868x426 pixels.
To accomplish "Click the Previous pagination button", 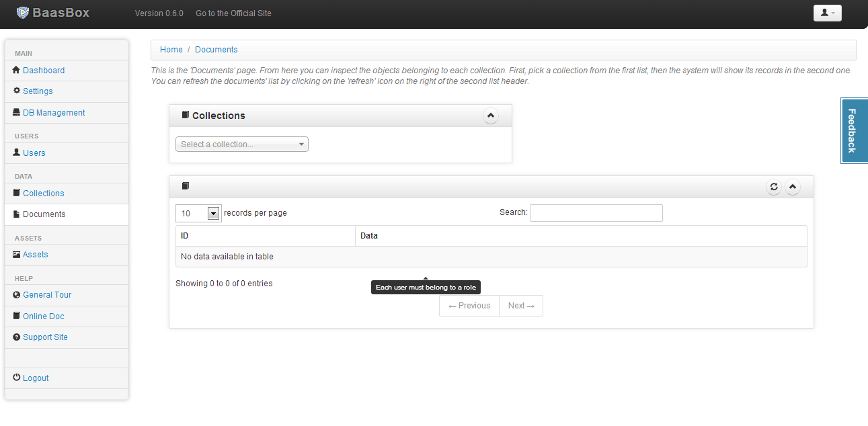I will tap(469, 305).
